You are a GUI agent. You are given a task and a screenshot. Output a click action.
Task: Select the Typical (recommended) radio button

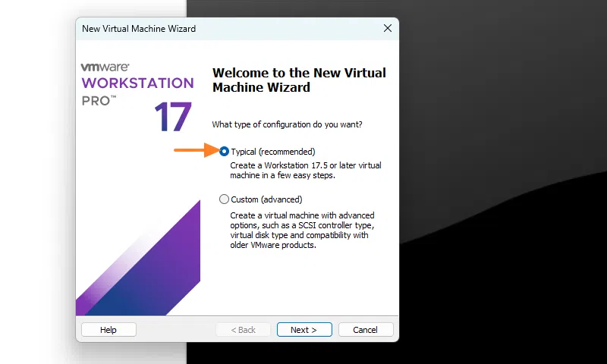coord(224,152)
